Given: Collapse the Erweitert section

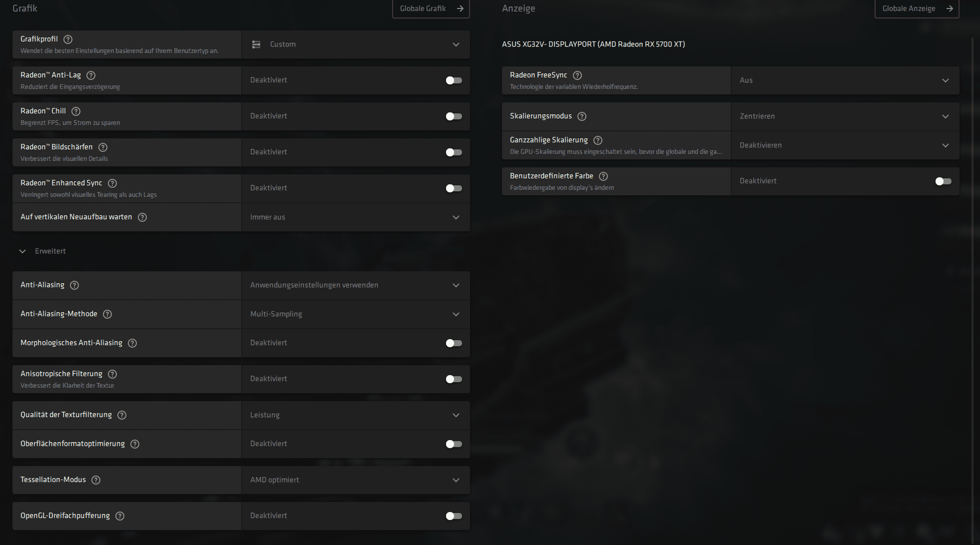Looking at the screenshot, I should (x=42, y=251).
